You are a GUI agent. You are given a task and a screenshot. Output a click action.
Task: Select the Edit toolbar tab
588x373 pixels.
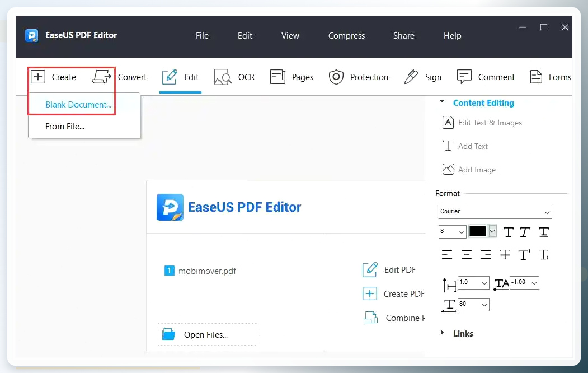(180, 77)
